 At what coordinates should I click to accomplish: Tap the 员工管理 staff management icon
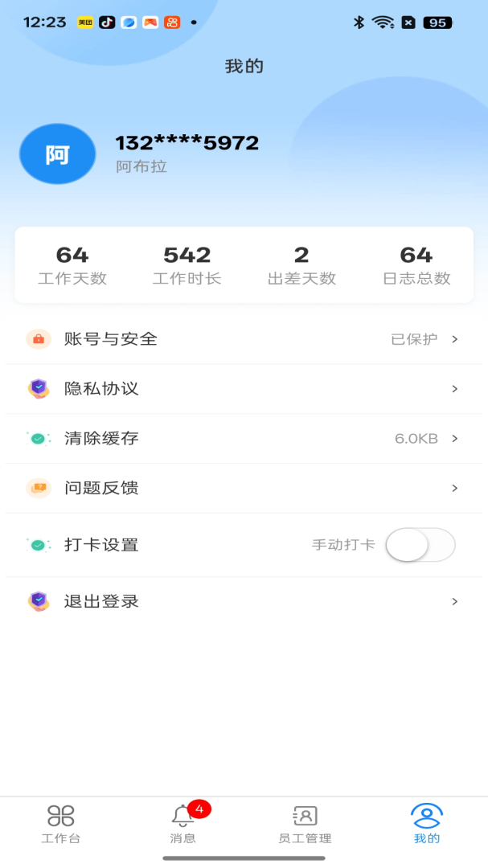[304, 816]
